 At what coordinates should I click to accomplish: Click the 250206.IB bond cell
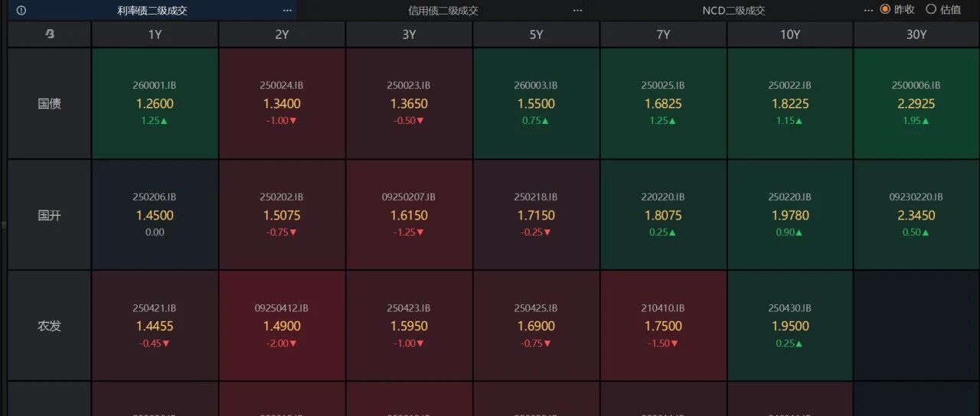click(155, 215)
